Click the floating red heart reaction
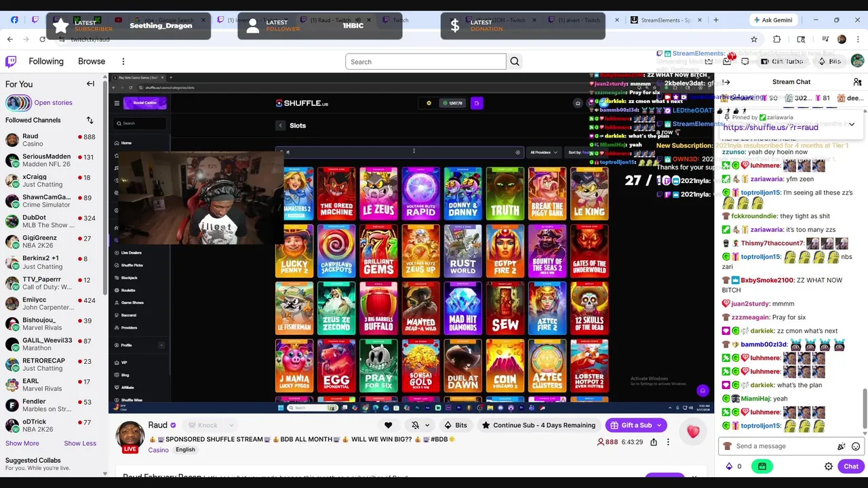This screenshot has height=488, width=868. [693, 432]
